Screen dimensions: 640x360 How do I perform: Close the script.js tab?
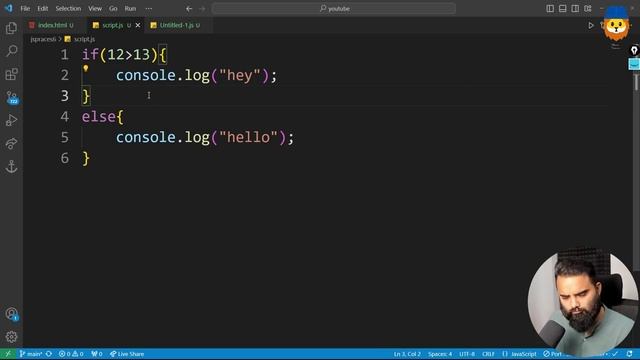coord(138,25)
